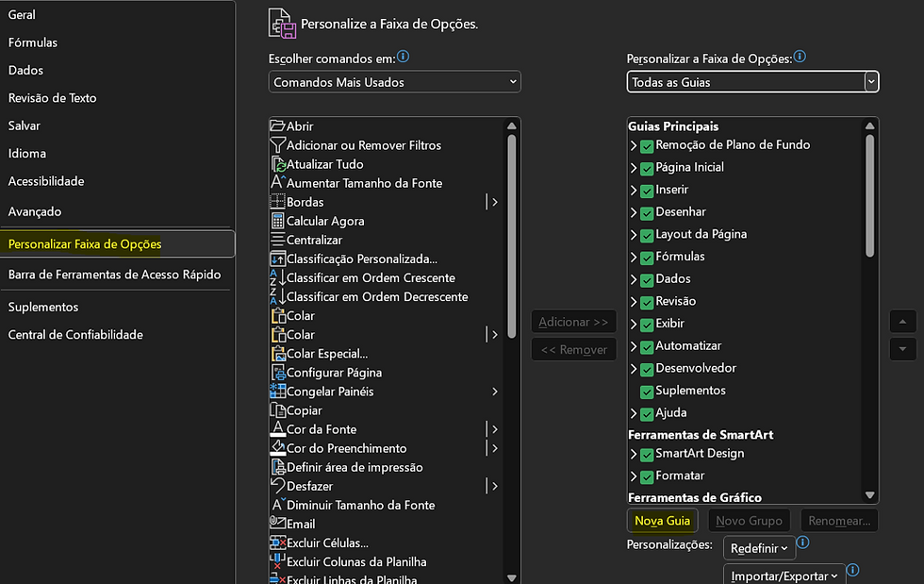
Task: Switch to the Fórmulas options category
Action: [33, 42]
